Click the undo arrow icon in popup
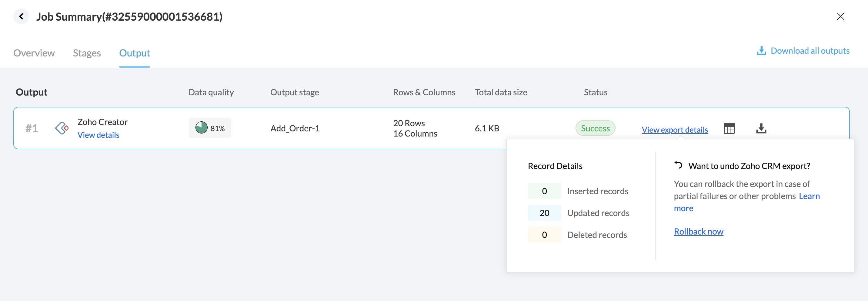868x301 pixels. coord(678,165)
